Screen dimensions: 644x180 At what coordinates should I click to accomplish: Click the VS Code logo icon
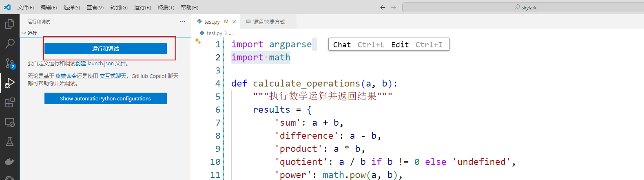[x=7, y=7]
